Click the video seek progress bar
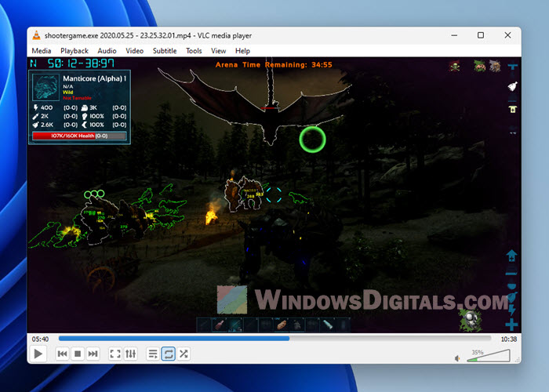The height and width of the screenshot is (392, 549). 274,339
